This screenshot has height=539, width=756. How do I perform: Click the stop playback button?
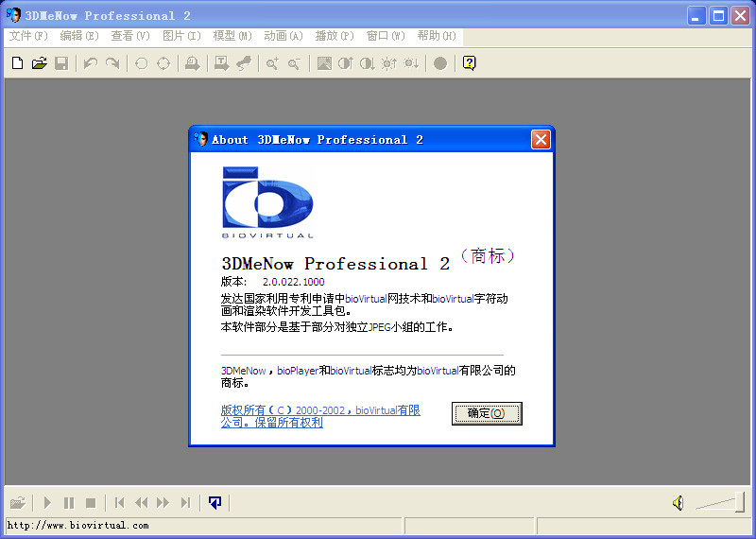(x=91, y=503)
